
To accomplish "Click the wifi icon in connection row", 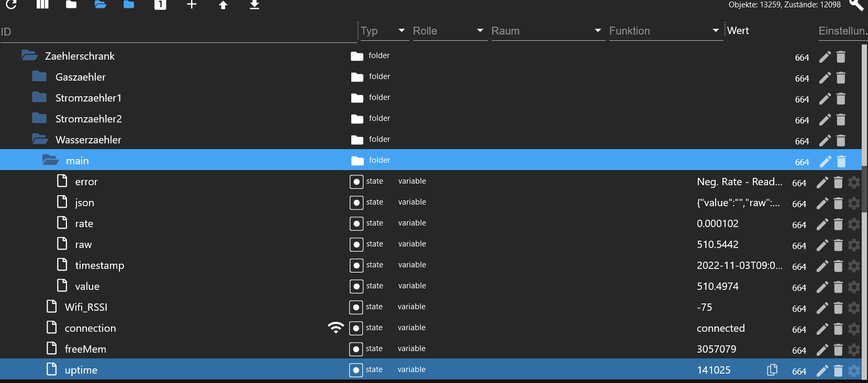I will 336,328.
